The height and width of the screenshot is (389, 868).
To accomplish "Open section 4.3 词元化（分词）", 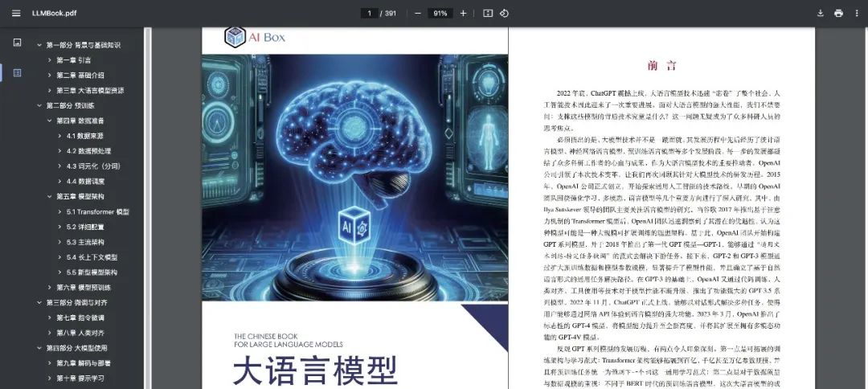I will tap(93, 166).
